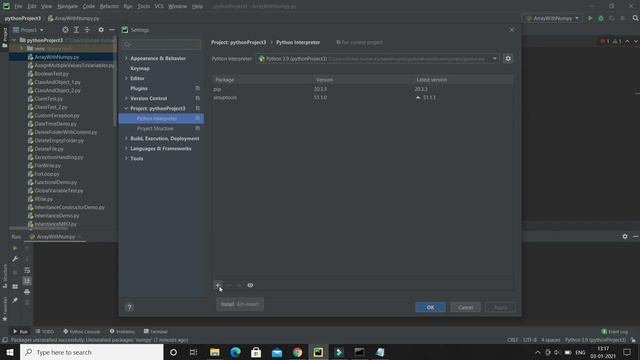Click the Apply button in Settings
640x360 pixels.
coord(500,307)
